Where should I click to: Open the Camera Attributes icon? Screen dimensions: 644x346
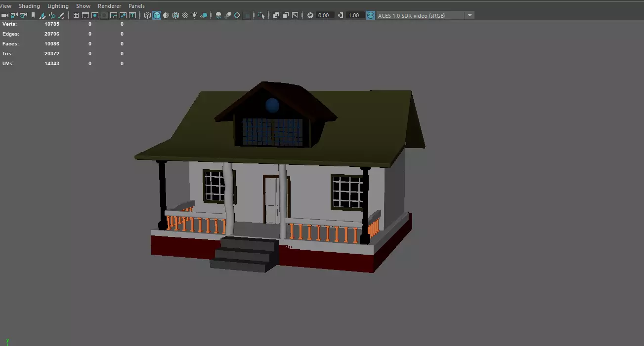24,15
